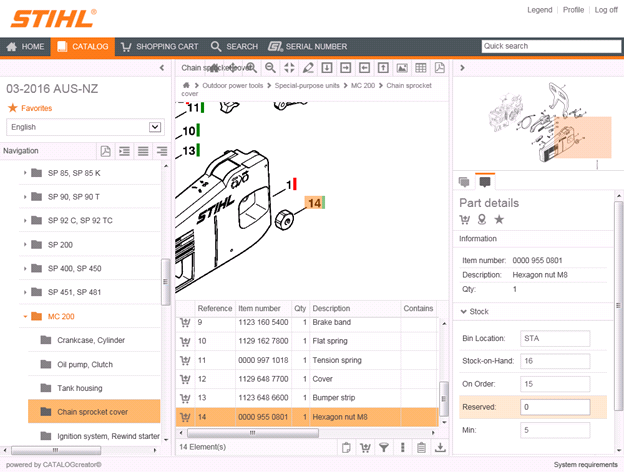Download parts list with download icon
This screenshot has width=624, height=472.
(440, 448)
